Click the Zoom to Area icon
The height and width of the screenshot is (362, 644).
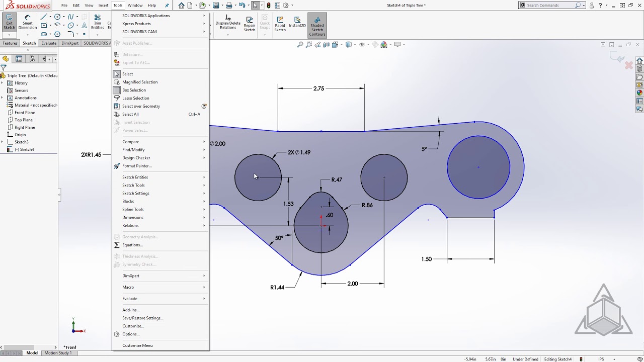[x=309, y=45]
